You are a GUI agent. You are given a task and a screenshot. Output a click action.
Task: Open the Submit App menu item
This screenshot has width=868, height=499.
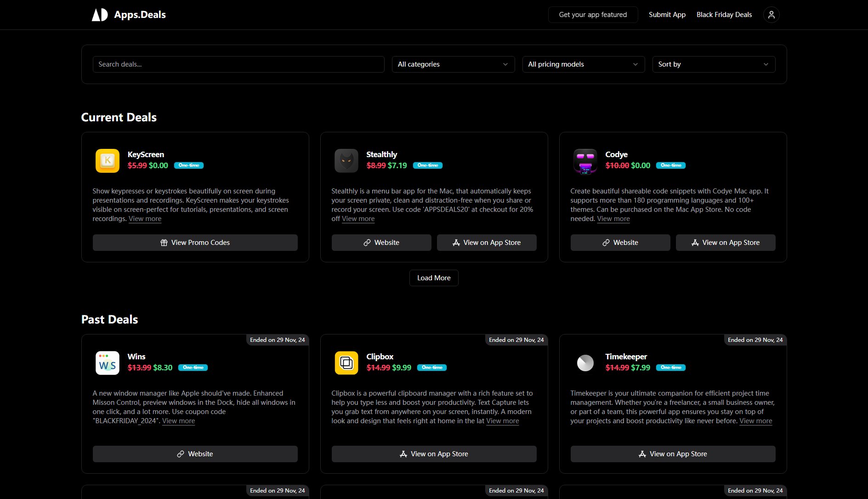[667, 14]
